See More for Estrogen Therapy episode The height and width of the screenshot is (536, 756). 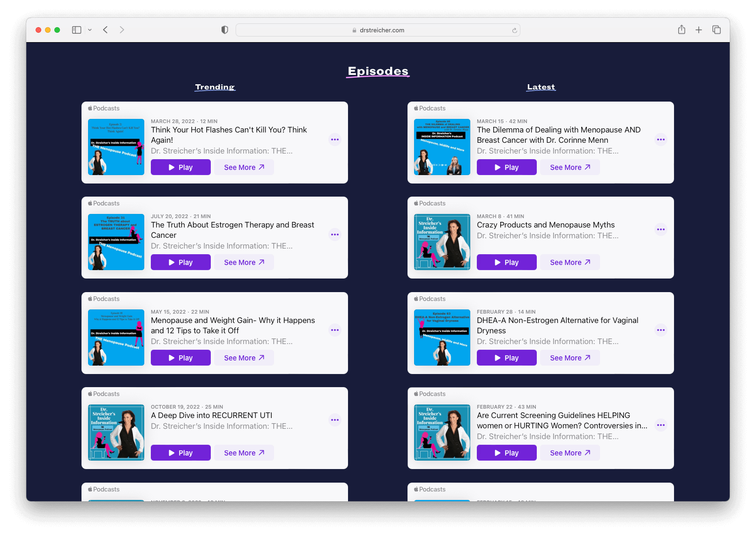coord(244,262)
